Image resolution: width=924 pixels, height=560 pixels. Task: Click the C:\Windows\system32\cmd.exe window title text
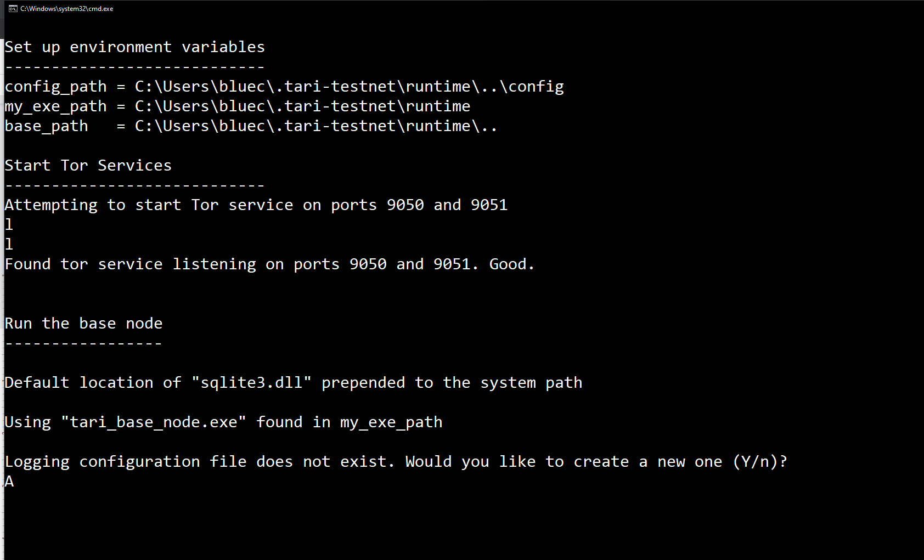click(x=67, y=9)
